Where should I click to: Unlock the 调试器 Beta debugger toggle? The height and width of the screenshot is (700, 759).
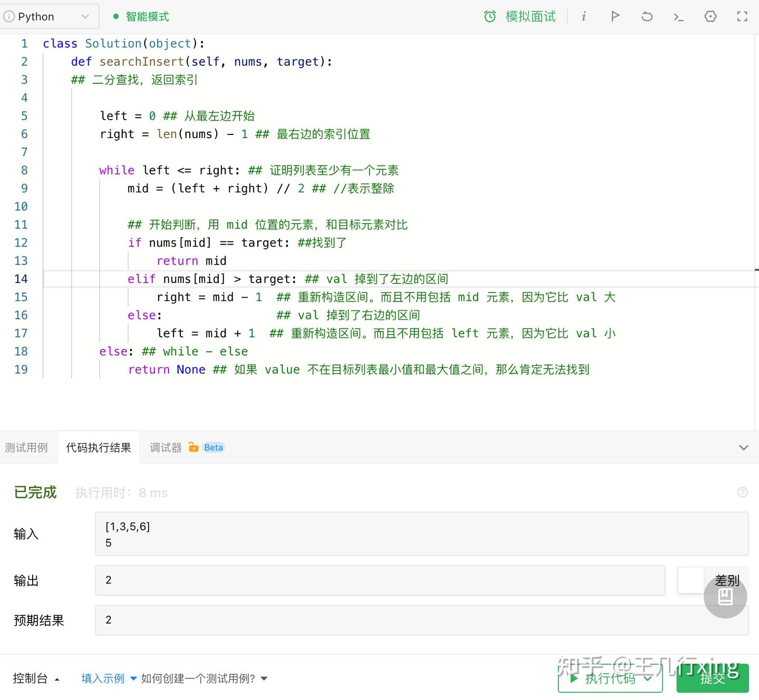[x=194, y=447]
